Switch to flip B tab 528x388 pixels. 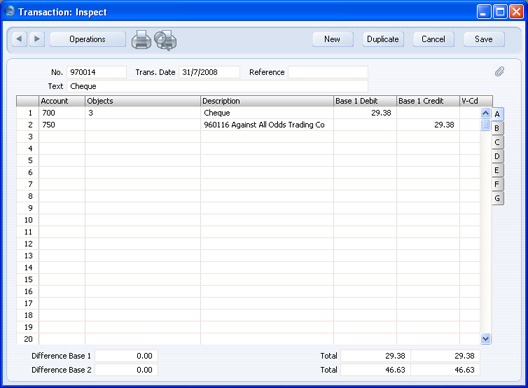click(497, 128)
